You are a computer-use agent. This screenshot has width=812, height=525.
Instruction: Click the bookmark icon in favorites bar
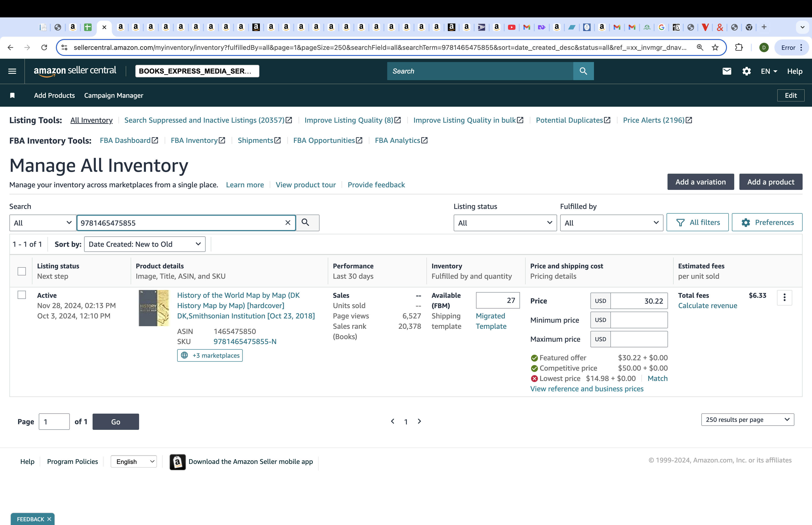(12, 95)
